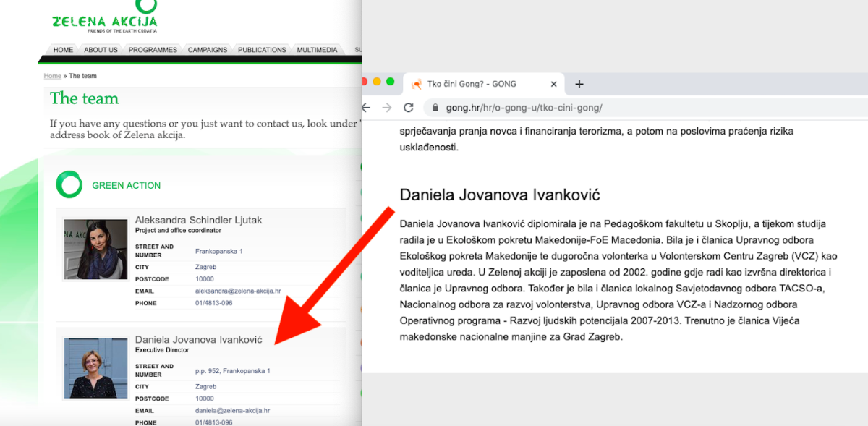
Task: Click 'STREET AND NUMBER' label in Aleksandra's card
Action: point(154,250)
